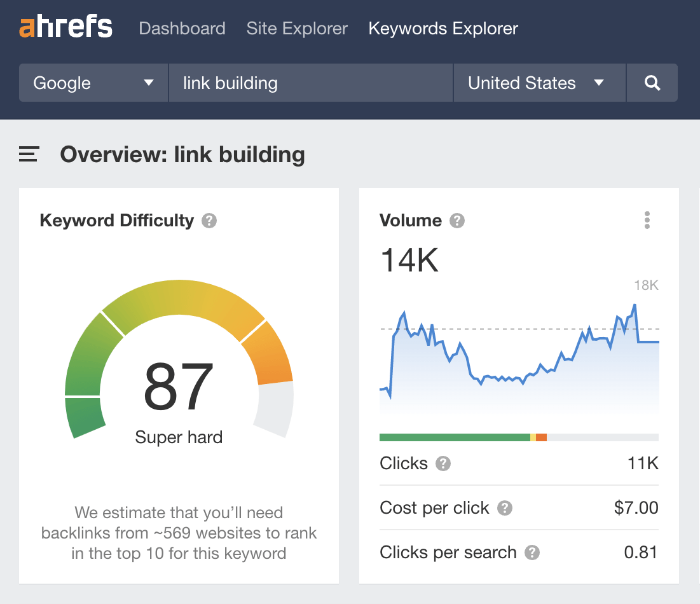Open the United States location dropdown

click(539, 83)
